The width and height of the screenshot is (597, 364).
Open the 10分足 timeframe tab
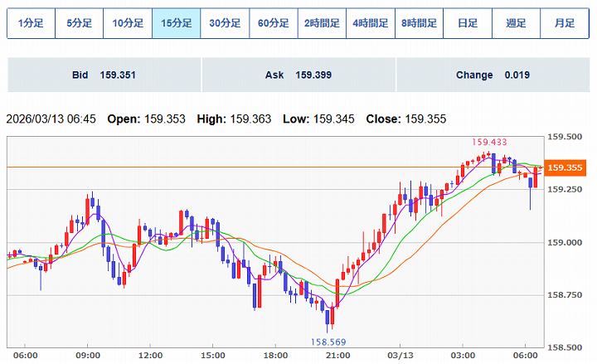point(128,24)
